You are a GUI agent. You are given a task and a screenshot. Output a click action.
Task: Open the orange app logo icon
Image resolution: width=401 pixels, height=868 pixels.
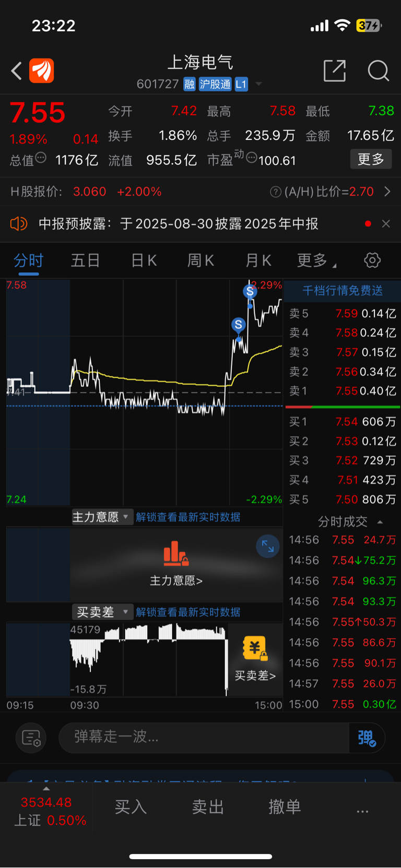click(42, 71)
